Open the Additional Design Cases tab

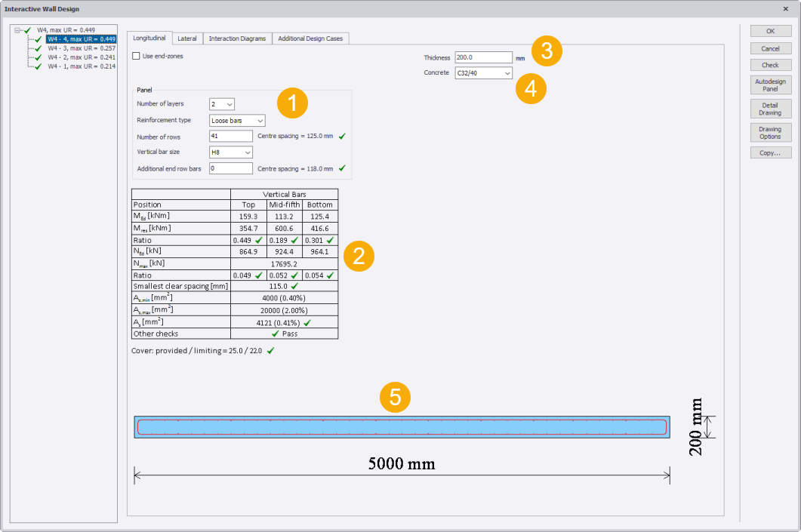pos(310,38)
